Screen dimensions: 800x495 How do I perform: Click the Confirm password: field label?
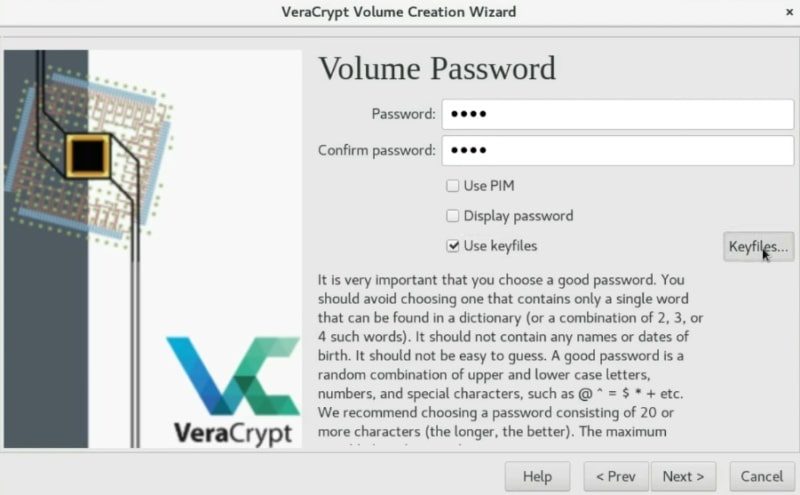click(377, 151)
